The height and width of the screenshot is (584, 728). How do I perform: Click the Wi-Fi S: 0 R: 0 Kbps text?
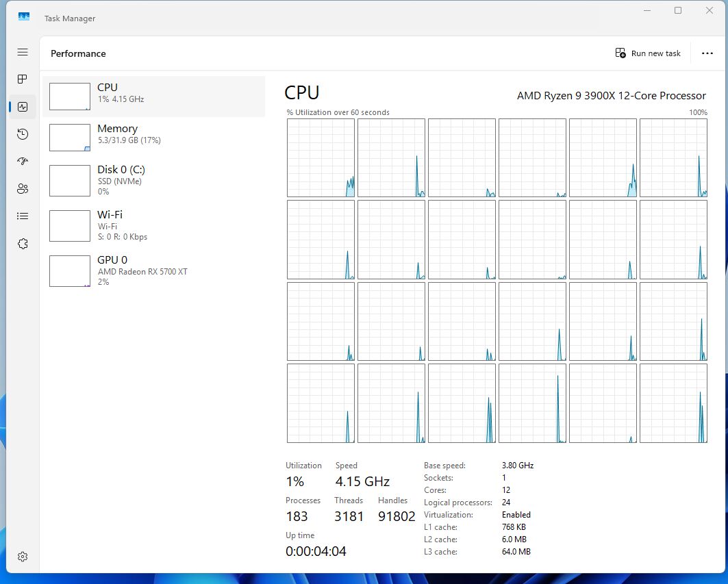(x=123, y=237)
